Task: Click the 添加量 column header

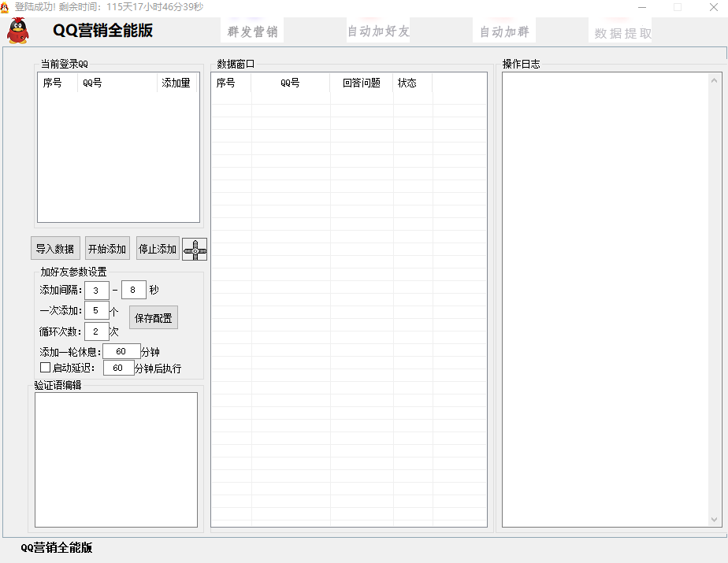Action: (176, 83)
